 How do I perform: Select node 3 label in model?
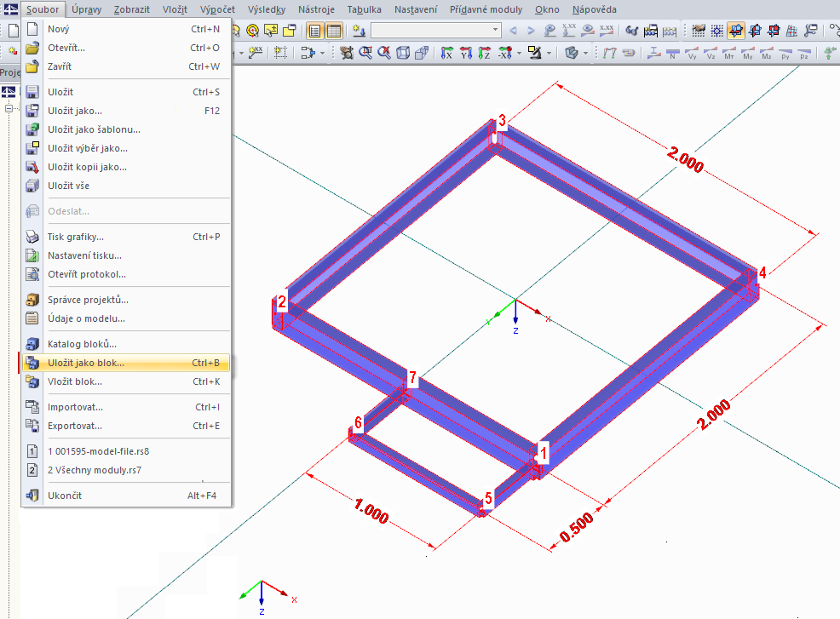pos(502,121)
